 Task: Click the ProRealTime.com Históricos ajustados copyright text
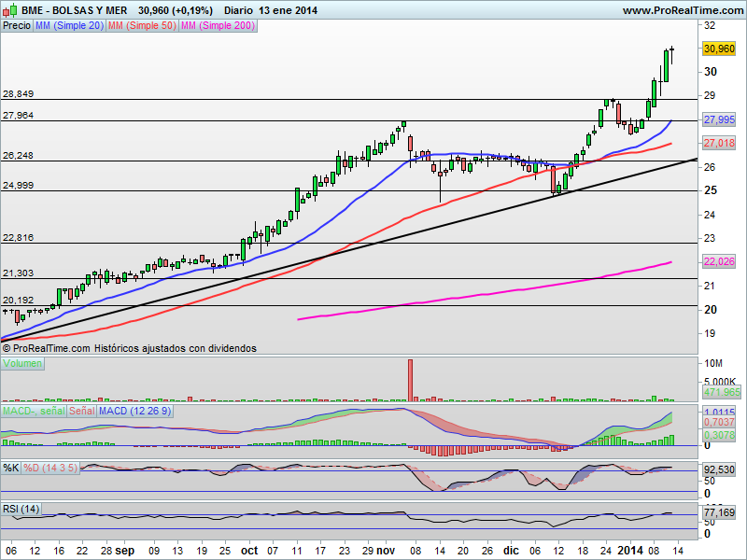coord(129,348)
